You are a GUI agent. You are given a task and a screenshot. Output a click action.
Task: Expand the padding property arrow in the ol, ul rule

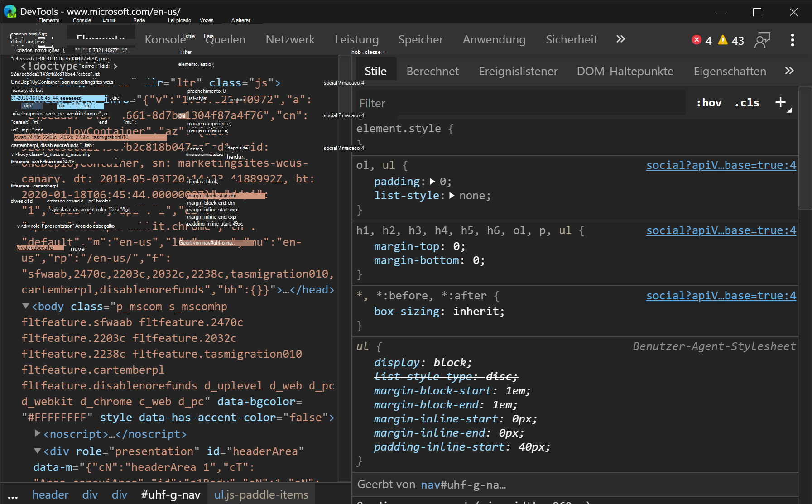[x=432, y=181]
